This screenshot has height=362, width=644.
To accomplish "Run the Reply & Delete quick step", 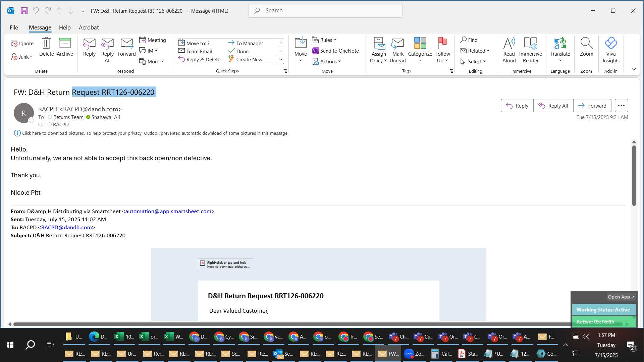I will pyautogui.click(x=199, y=59).
